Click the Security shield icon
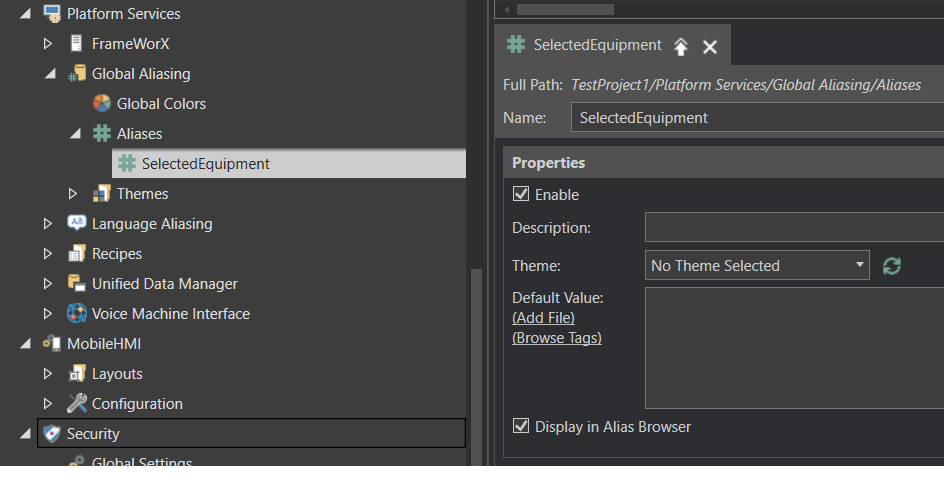 [52, 434]
